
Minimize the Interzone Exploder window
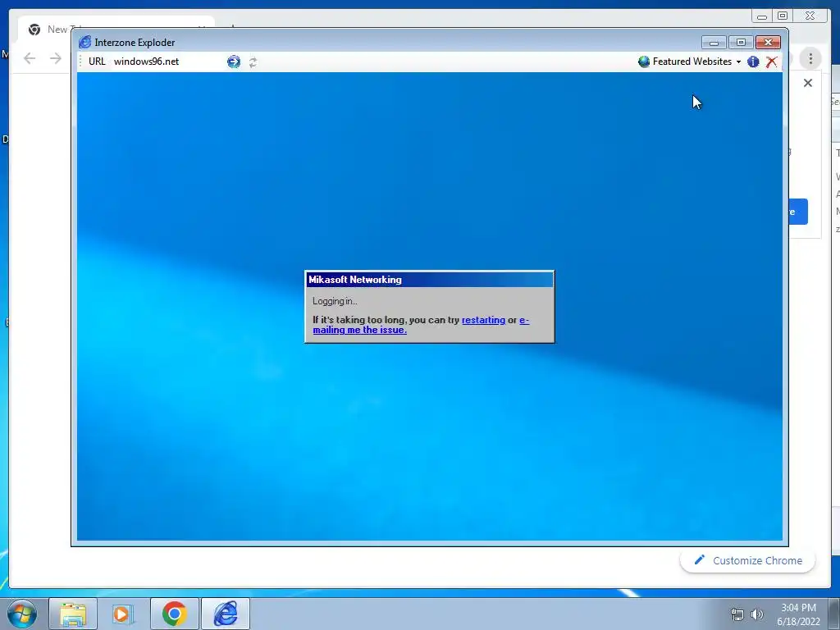(714, 43)
